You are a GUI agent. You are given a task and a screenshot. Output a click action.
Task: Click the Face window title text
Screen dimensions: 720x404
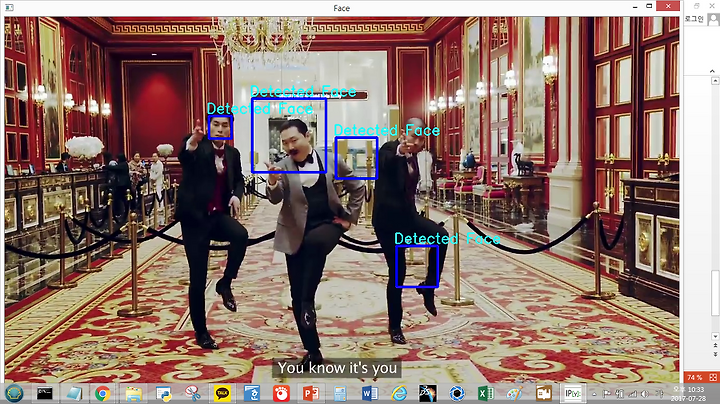pos(342,8)
